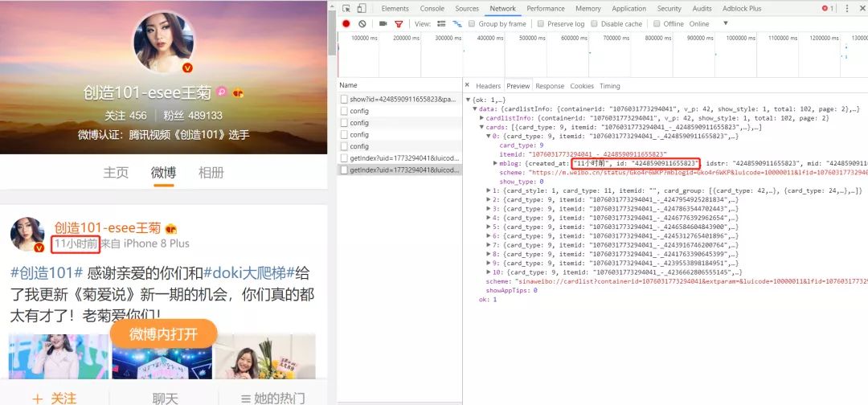The height and width of the screenshot is (405, 868).
Task: Switch to the 相册 profile tab
Action: (211, 173)
